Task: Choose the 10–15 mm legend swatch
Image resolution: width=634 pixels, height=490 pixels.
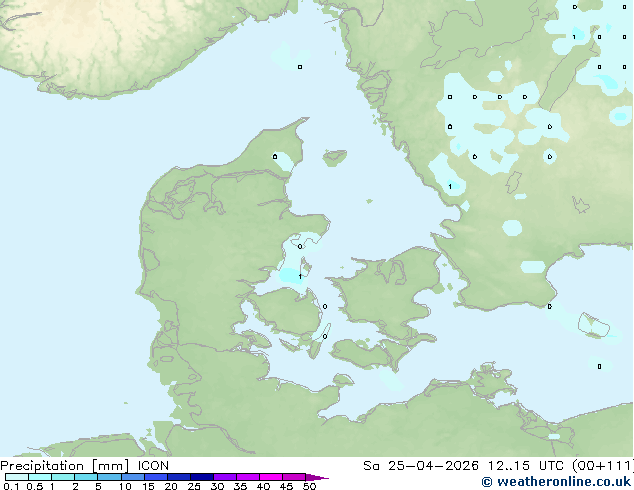Action: pos(132,477)
